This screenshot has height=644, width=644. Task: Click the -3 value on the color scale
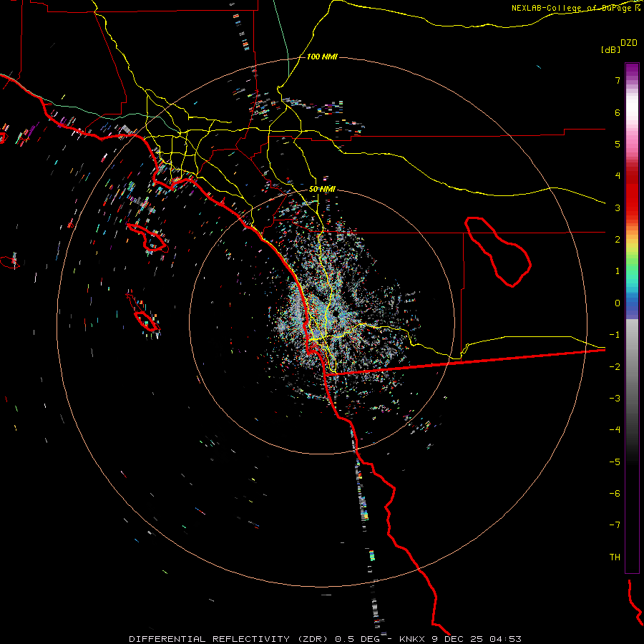(x=615, y=399)
